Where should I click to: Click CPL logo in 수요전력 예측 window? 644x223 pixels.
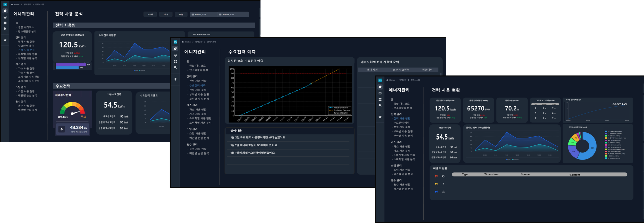coord(175,42)
